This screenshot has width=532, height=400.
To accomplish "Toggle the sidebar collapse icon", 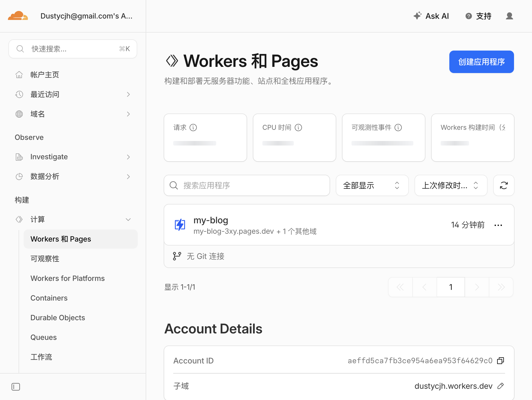I will coord(16,387).
